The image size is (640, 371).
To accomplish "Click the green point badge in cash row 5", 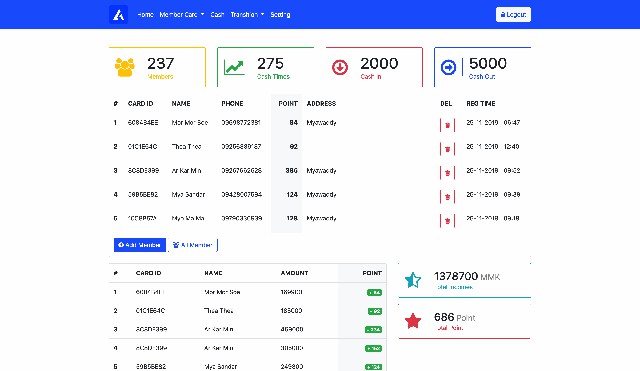I will click(373, 367).
